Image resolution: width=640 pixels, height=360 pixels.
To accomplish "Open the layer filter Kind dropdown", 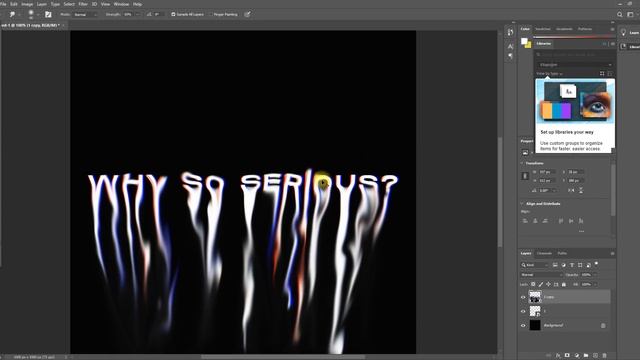I will pos(535,265).
